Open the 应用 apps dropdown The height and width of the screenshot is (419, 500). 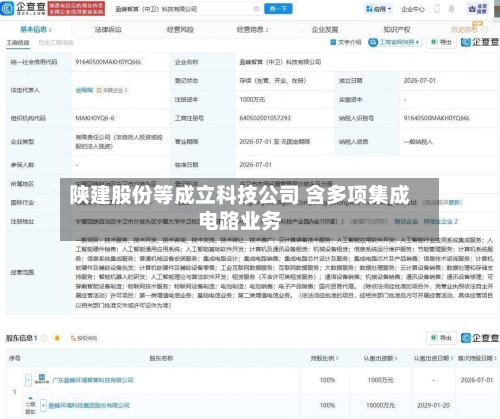point(379,9)
